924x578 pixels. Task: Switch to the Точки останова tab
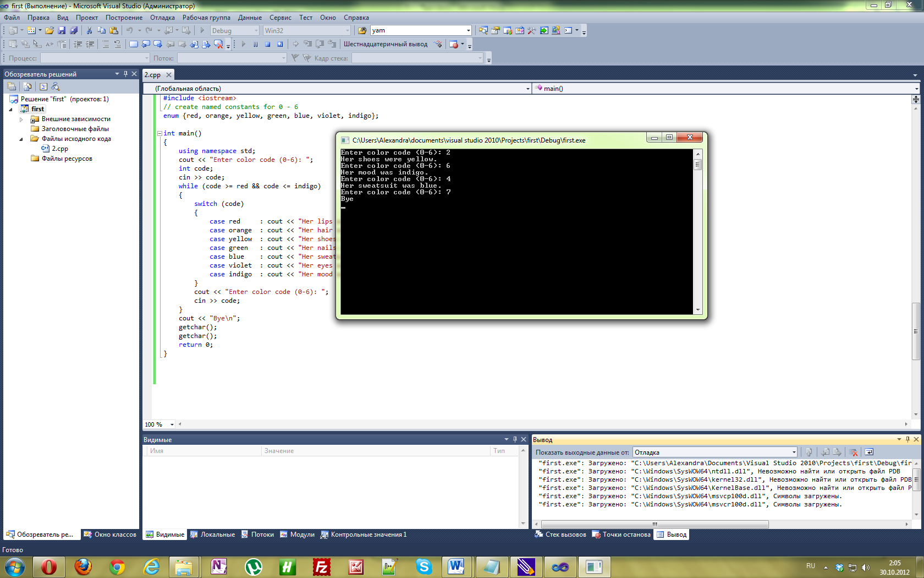point(621,535)
